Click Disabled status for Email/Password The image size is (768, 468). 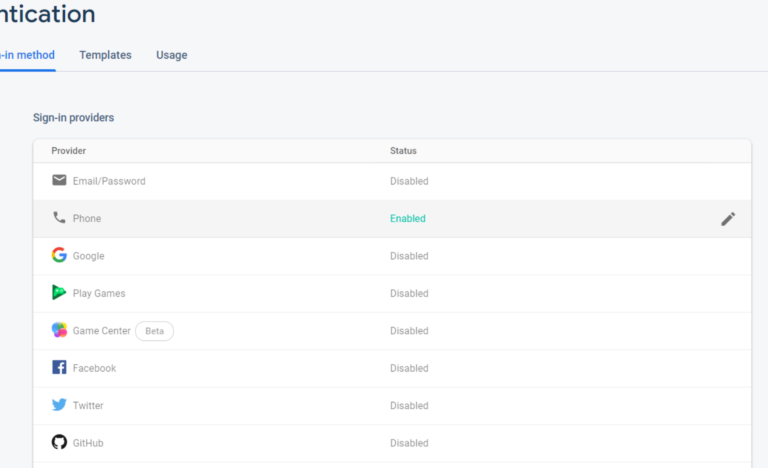(x=409, y=182)
